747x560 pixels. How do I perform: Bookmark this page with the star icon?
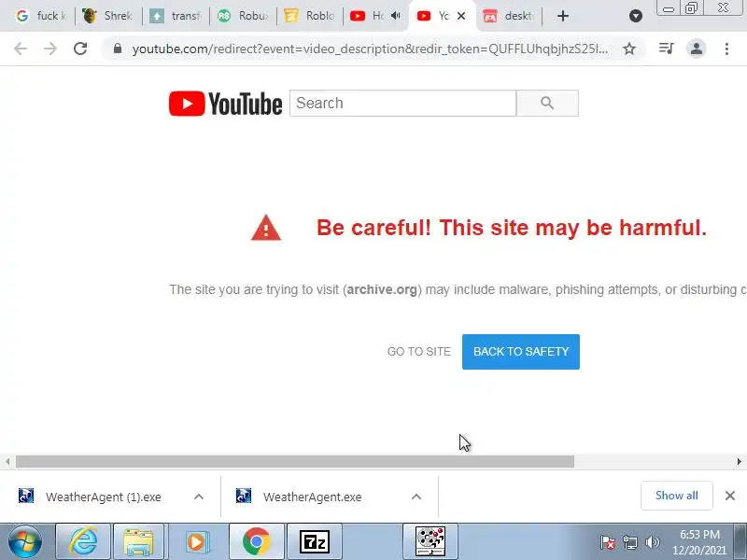pyautogui.click(x=629, y=49)
